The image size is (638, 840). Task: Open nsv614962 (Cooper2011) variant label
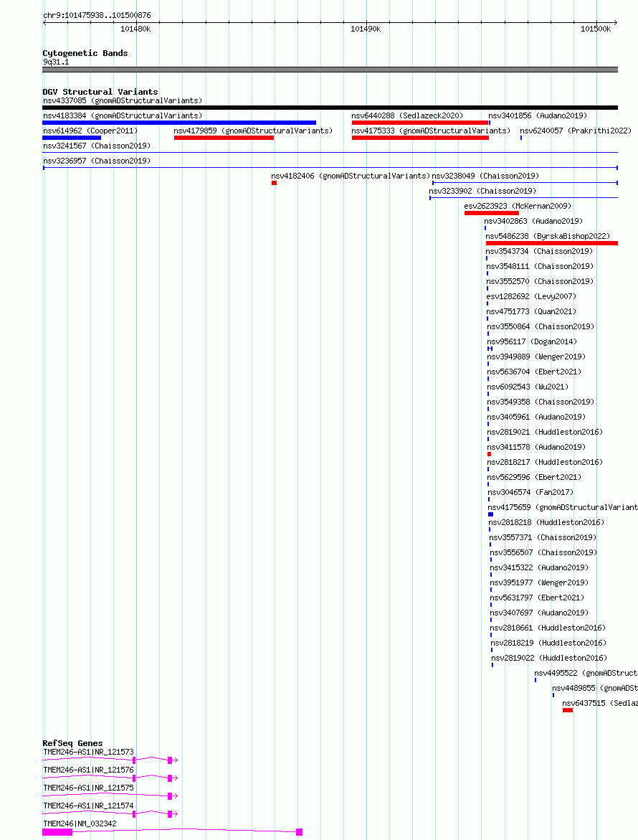tap(90, 131)
